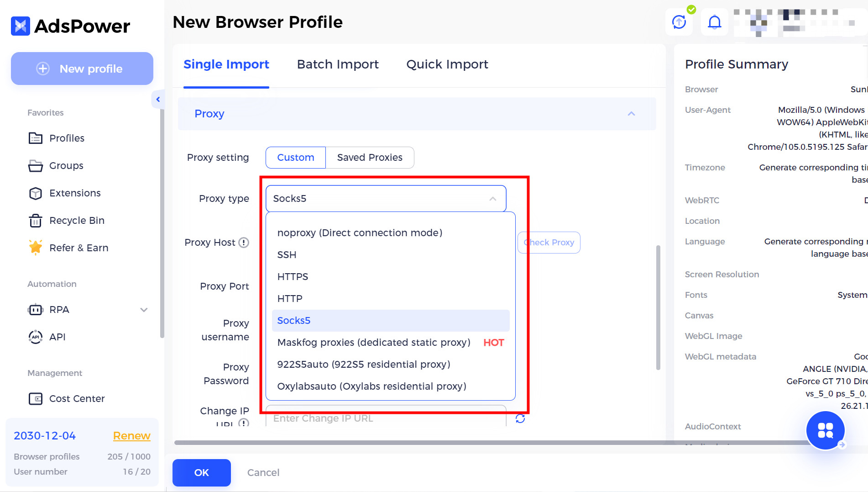Click the small arrow below grid button
The width and height of the screenshot is (868, 492).
point(842,444)
